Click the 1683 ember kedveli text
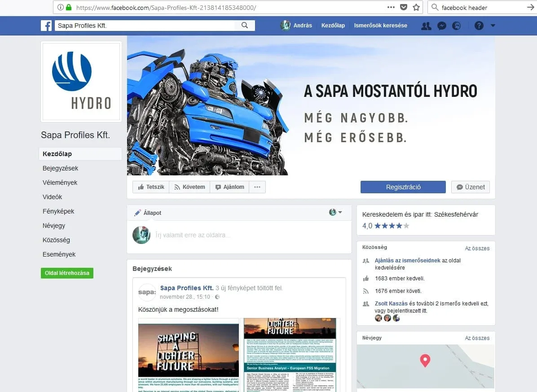The width and height of the screenshot is (537, 392). point(400,279)
